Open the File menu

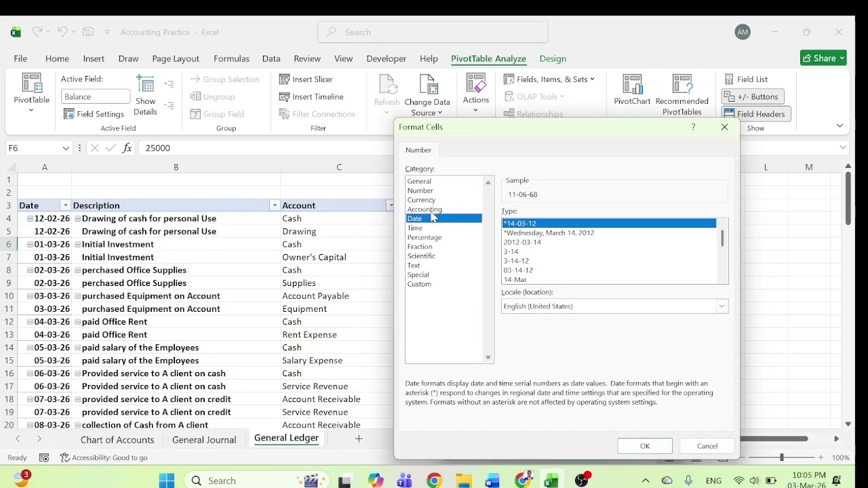click(x=20, y=59)
